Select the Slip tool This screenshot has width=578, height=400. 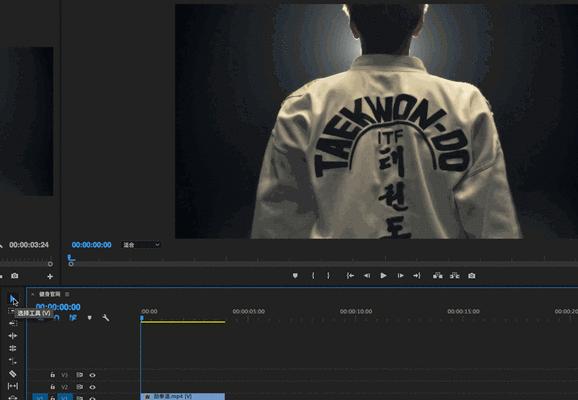13,386
